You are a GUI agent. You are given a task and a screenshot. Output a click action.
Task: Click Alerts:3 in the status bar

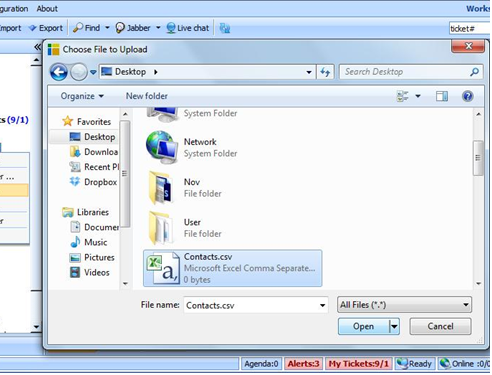303,364
